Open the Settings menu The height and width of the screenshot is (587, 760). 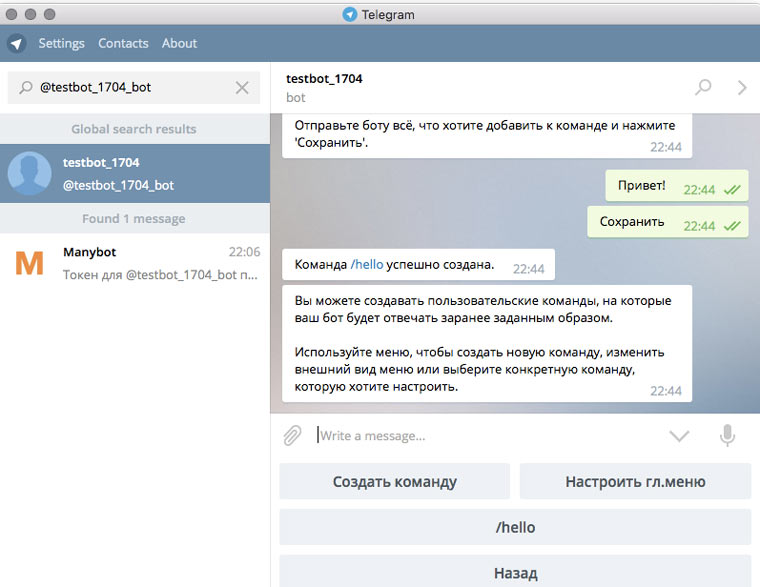point(61,44)
